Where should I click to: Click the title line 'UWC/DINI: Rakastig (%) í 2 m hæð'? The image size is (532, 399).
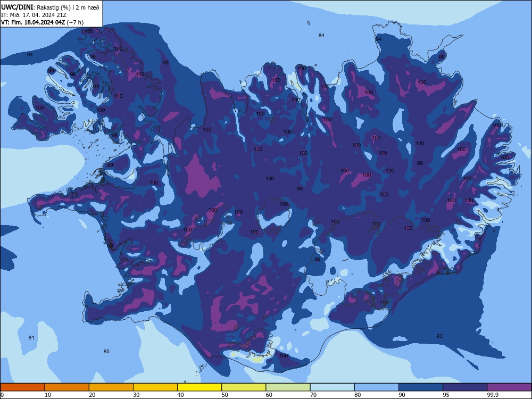[50, 7]
